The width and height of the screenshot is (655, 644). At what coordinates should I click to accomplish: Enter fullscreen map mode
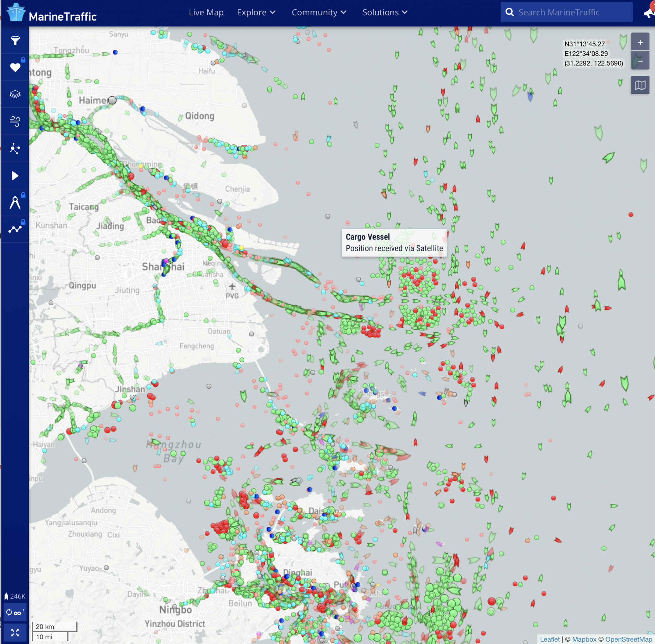15,632
